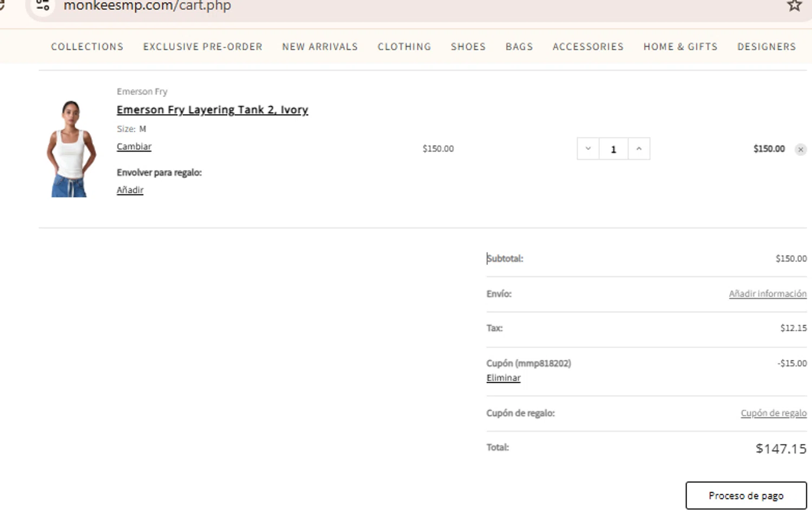Go to New Arrivals
812x523 pixels.
[x=320, y=47]
